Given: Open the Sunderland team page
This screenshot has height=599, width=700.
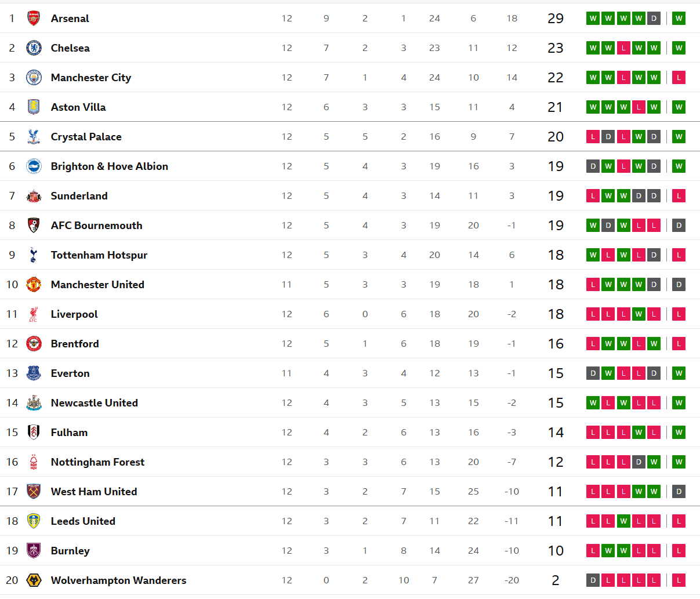Looking at the screenshot, I should 79,196.
